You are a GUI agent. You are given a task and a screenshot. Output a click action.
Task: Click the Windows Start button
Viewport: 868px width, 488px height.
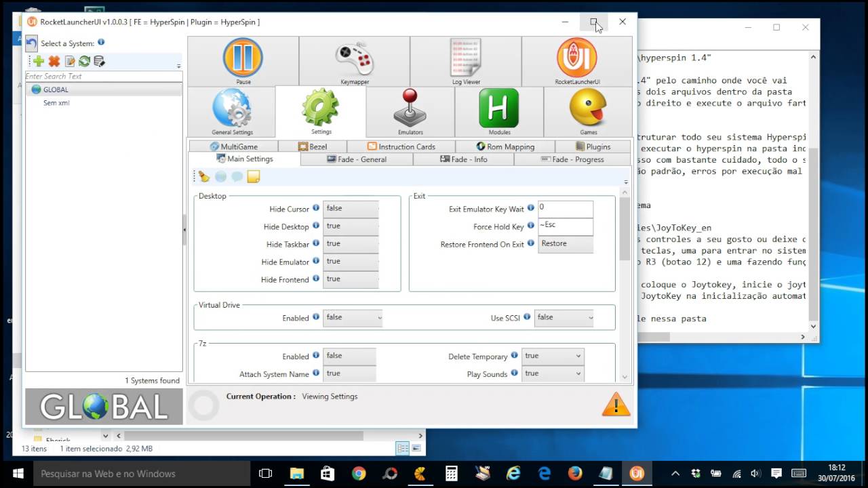(17, 473)
